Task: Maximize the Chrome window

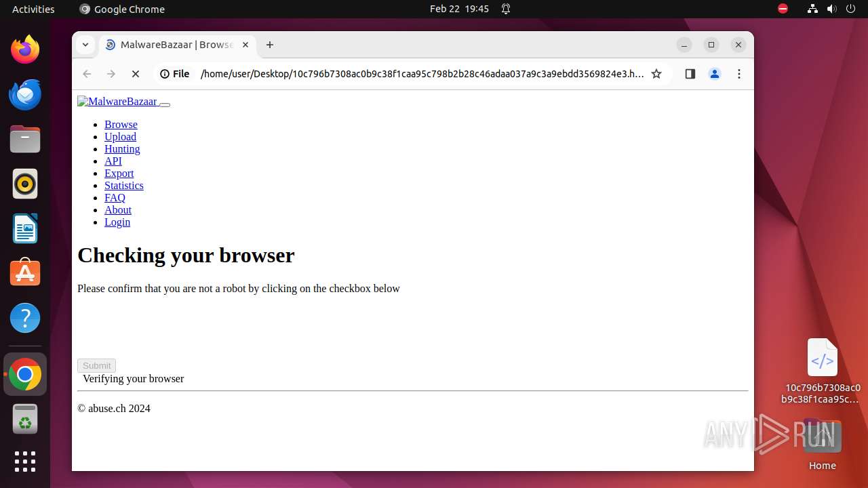Action: pyautogui.click(x=711, y=45)
